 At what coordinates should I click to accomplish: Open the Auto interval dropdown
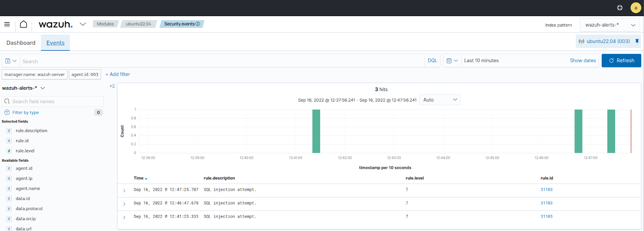pyautogui.click(x=440, y=100)
